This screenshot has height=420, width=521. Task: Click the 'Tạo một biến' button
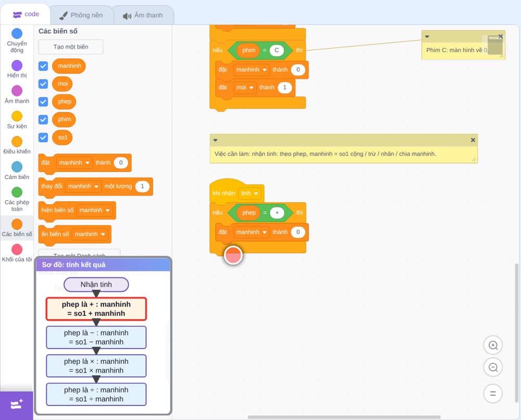click(71, 47)
